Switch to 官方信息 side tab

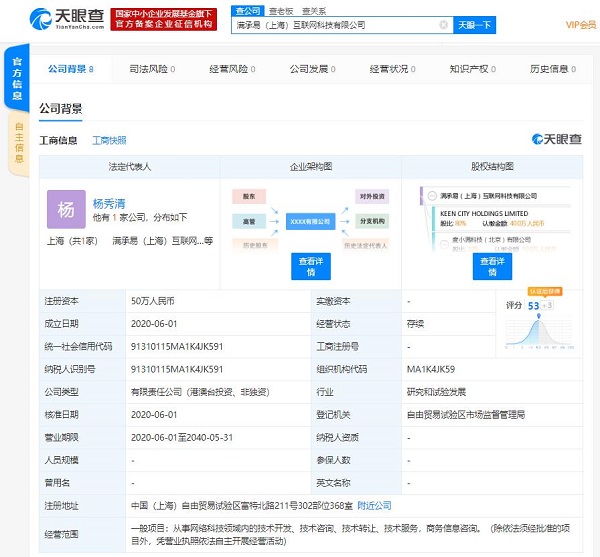pyautogui.click(x=17, y=78)
